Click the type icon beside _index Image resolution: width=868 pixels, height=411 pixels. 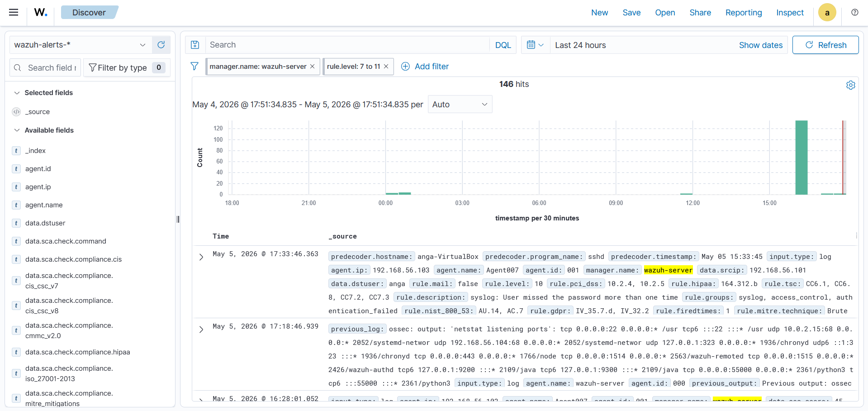[16, 151]
